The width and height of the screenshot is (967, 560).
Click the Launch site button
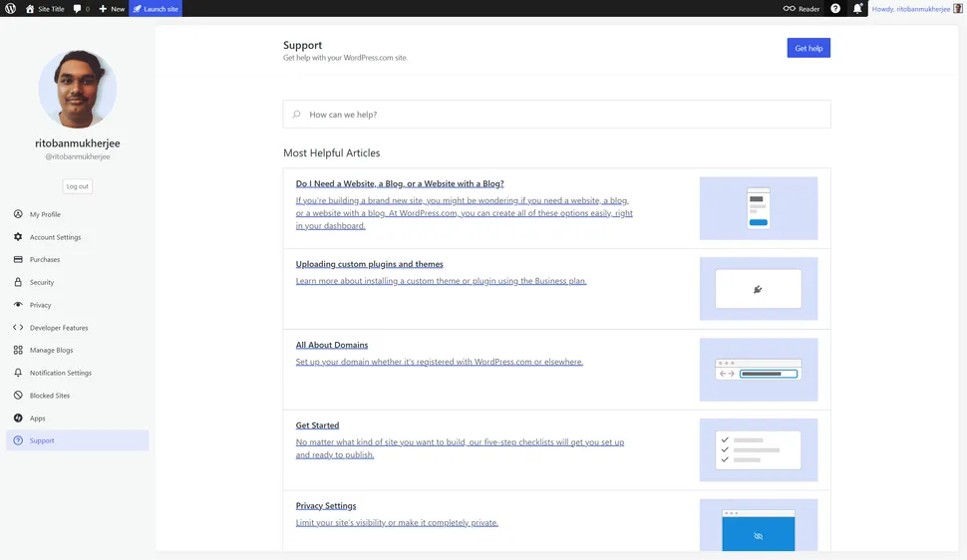[156, 8]
